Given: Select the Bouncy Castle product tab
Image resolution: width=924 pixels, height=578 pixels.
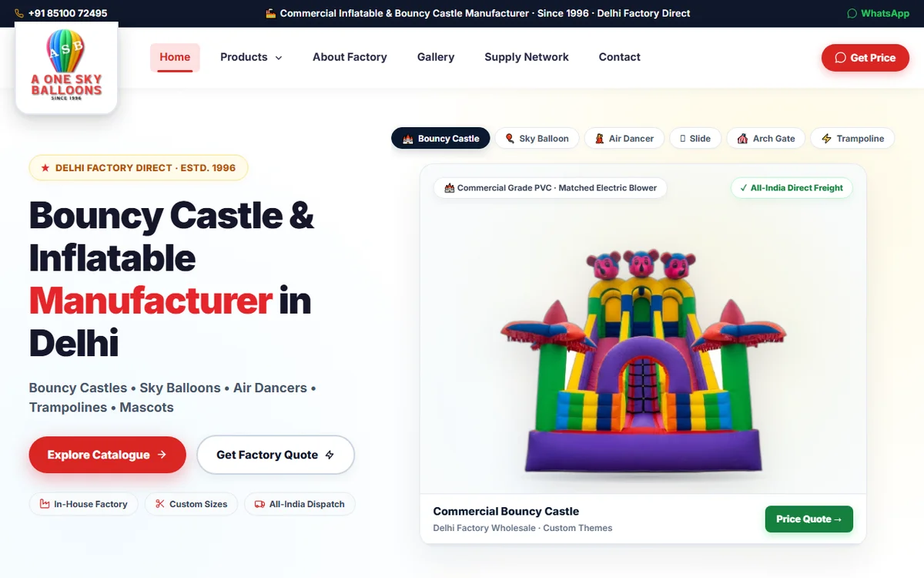Looking at the screenshot, I should point(440,139).
